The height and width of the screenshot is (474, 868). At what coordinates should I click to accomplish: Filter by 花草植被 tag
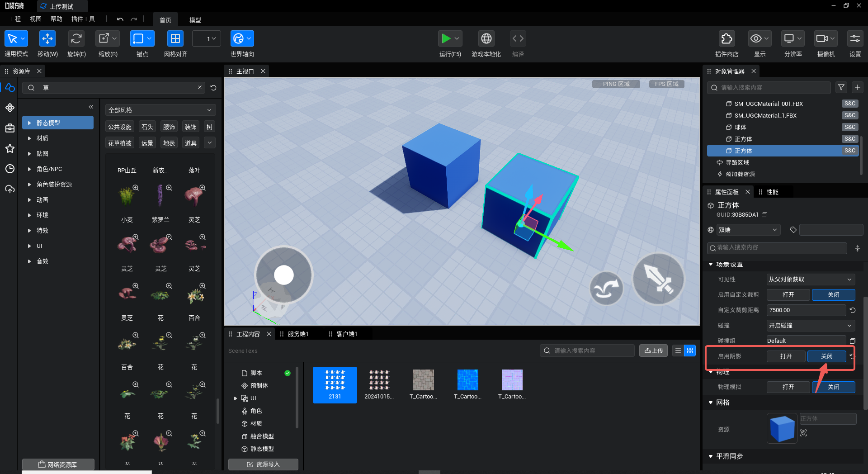120,143
